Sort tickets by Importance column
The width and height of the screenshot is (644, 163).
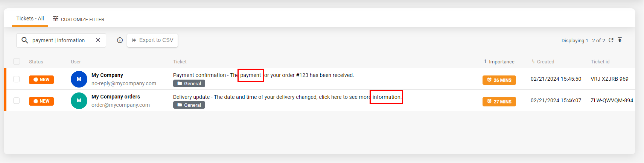coord(499,62)
